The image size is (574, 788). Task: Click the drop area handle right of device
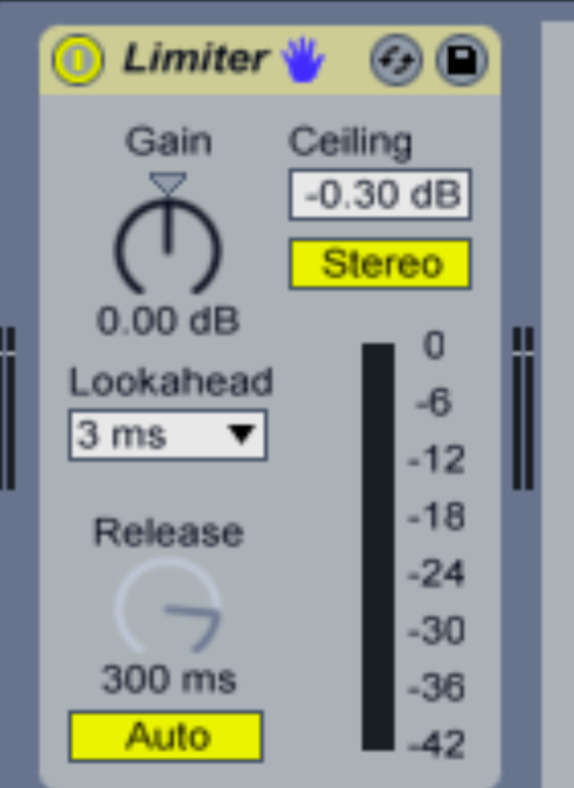(x=523, y=408)
